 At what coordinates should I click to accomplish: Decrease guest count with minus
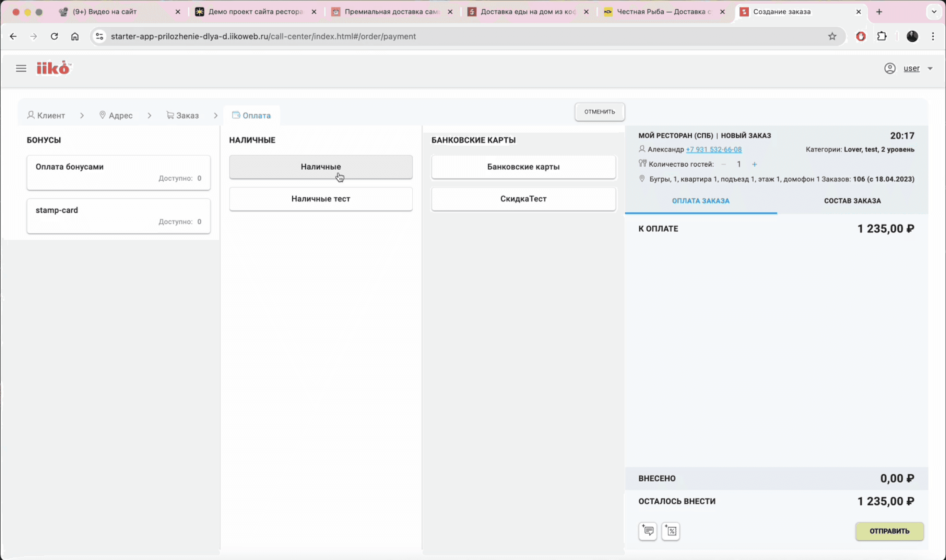[x=724, y=164]
